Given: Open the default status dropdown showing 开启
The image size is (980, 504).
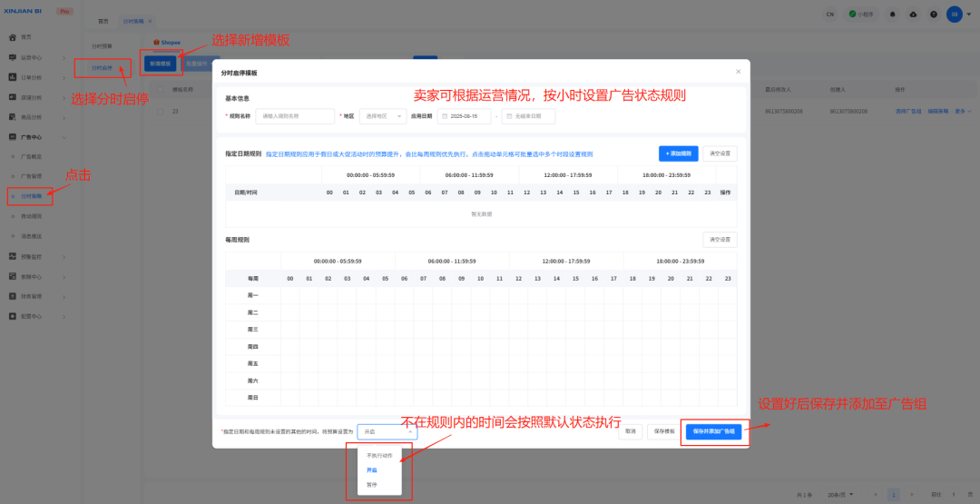Looking at the screenshot, I should point(387,431).
